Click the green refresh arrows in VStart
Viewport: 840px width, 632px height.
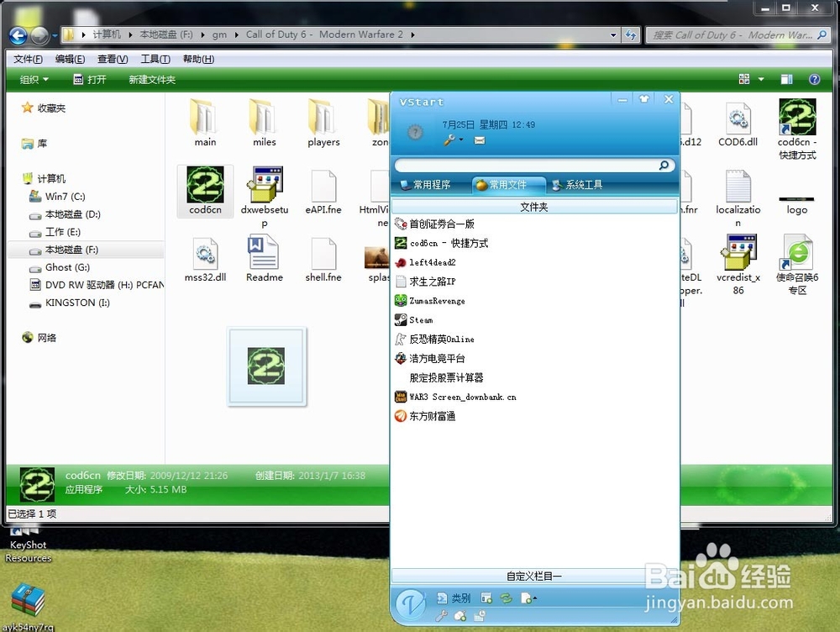506,598
